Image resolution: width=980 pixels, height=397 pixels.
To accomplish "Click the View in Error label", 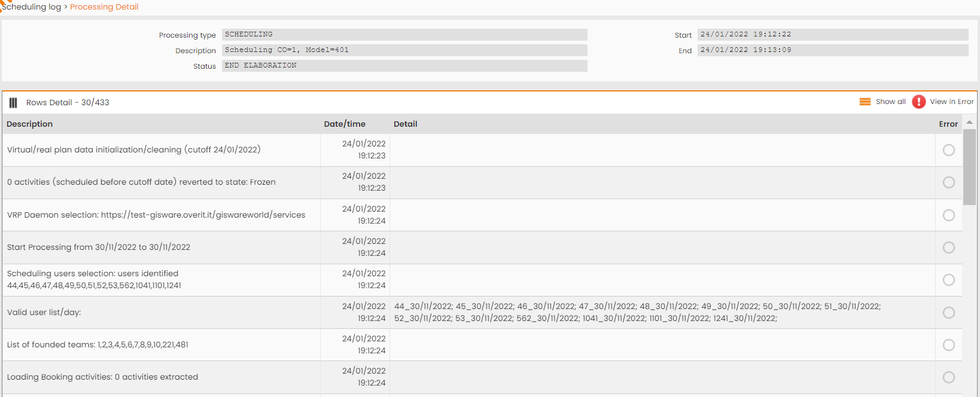I will [952, 102].
